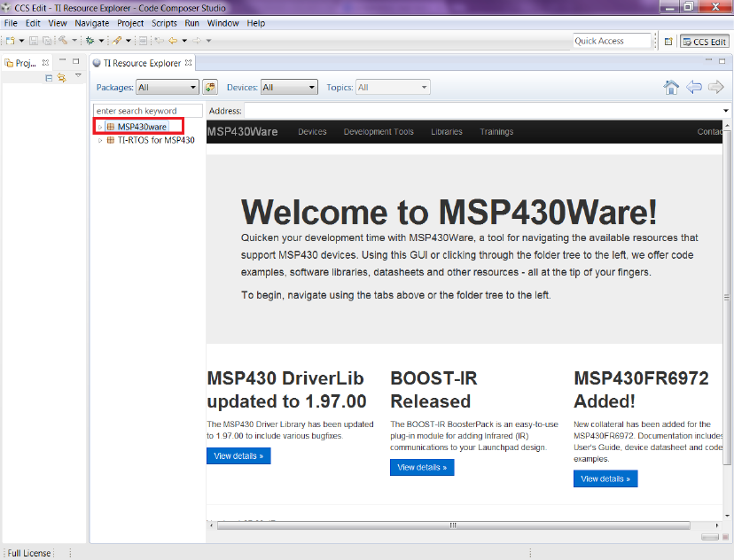734x560 pixels.
Task: Open the Project menu
Action: click(130, 23)
